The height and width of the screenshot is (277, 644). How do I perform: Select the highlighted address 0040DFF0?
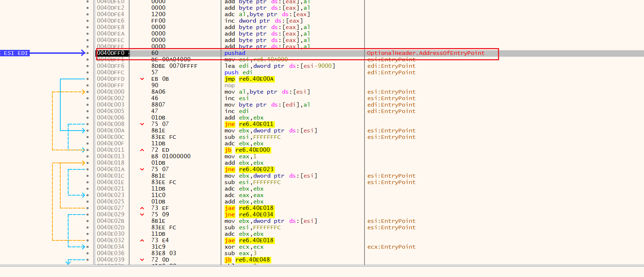(x=111, y=53)
